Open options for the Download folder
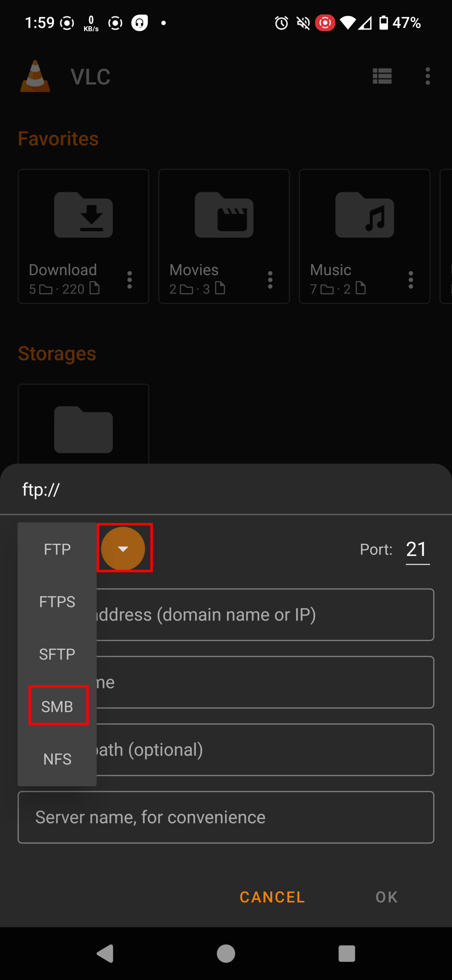 pyautogui.click(x=130, y=280)
